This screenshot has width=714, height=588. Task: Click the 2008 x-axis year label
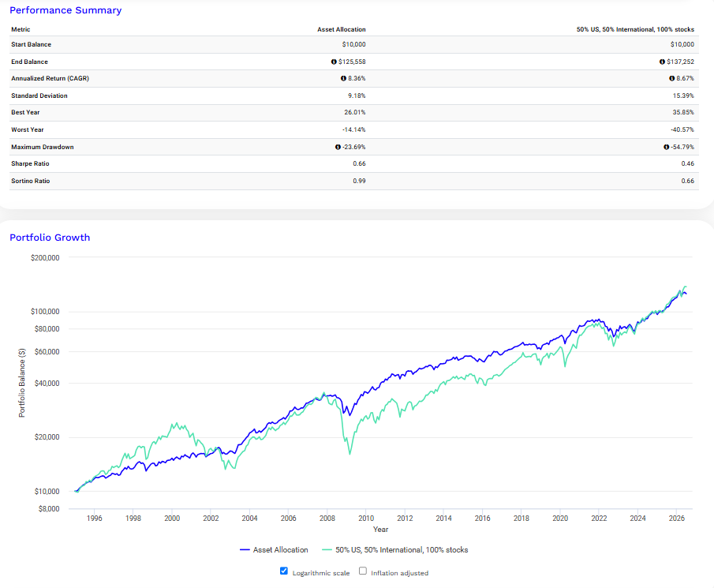[x=327, y=519]
